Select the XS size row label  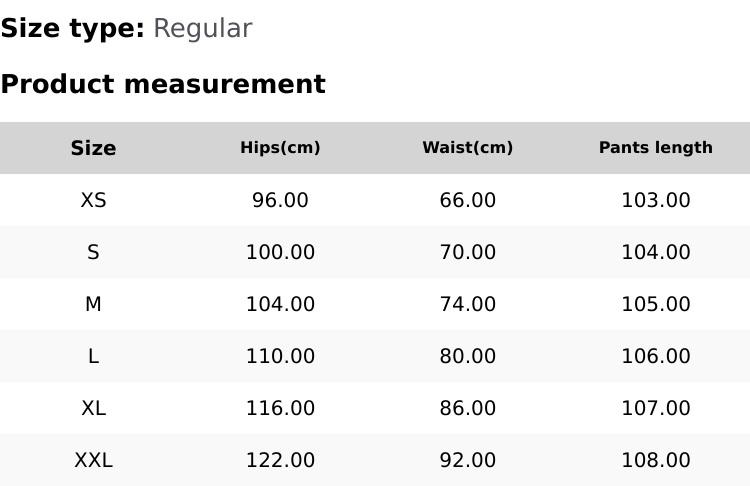click(x=93, y=200)
